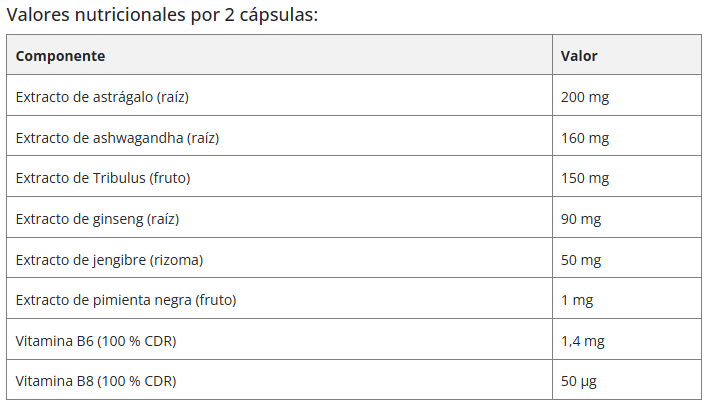This screenshot has width=713, height=414.
Task: Click the 160 mg value cell
Action: pos(627,136)
